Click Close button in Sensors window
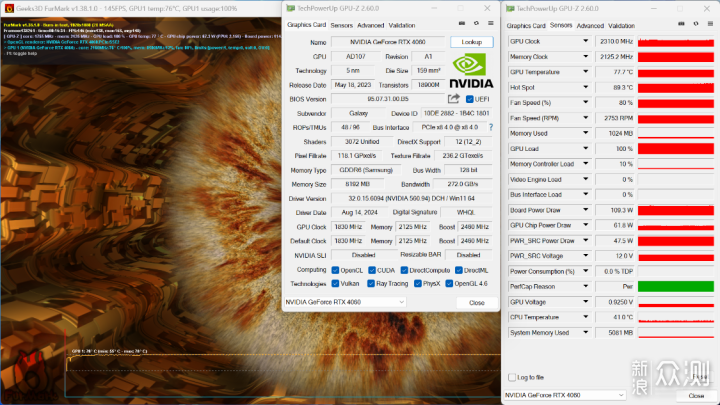This screenshot has height=405, width=720. click(x=696, y=395)
